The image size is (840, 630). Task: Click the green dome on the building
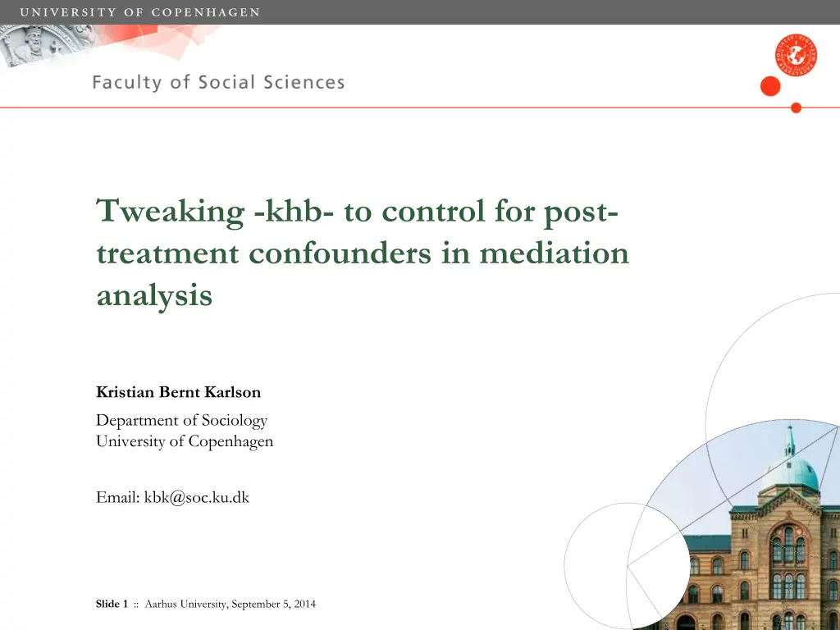pyautogui.click(x=789, y=473)
